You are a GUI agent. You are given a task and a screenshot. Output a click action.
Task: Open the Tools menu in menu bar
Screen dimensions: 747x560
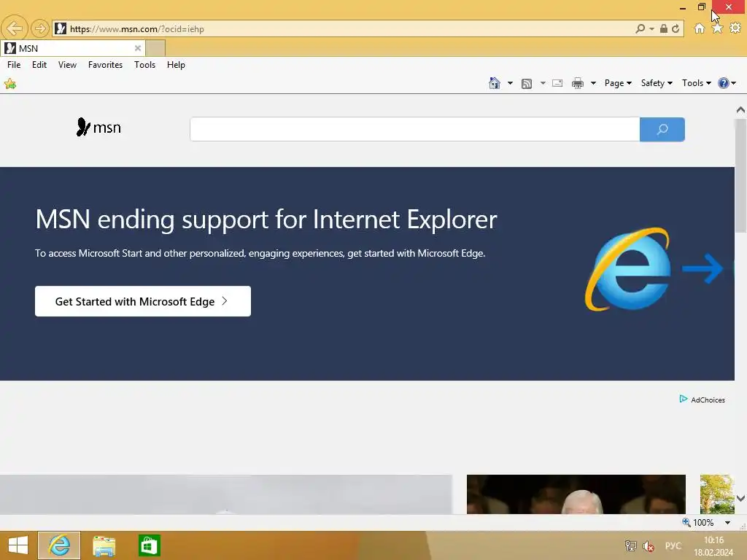coord(145,65)
